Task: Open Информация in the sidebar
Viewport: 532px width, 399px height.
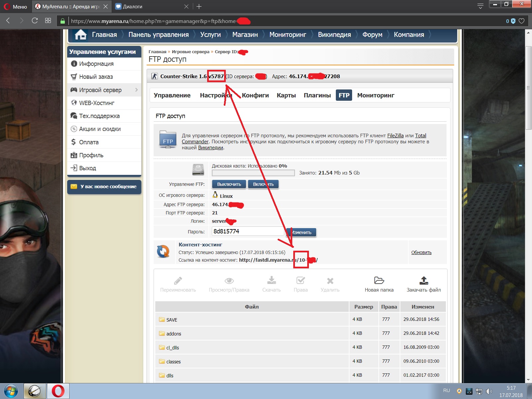Action: [x=104, y=64]
